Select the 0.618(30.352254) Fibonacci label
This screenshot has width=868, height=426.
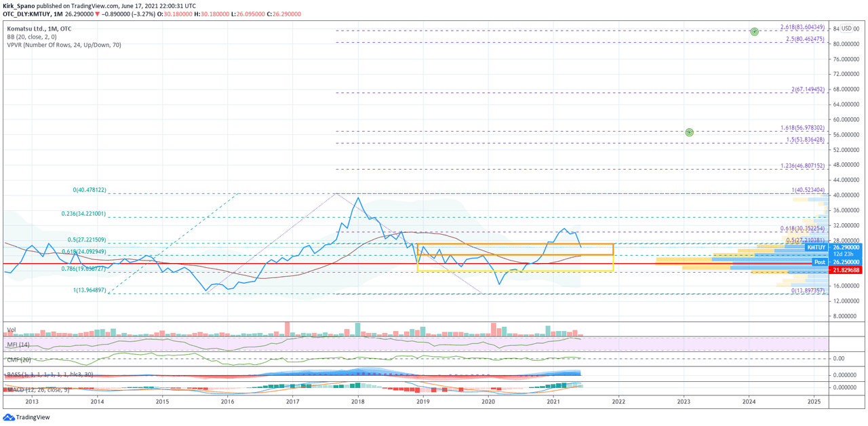(802, 229)
